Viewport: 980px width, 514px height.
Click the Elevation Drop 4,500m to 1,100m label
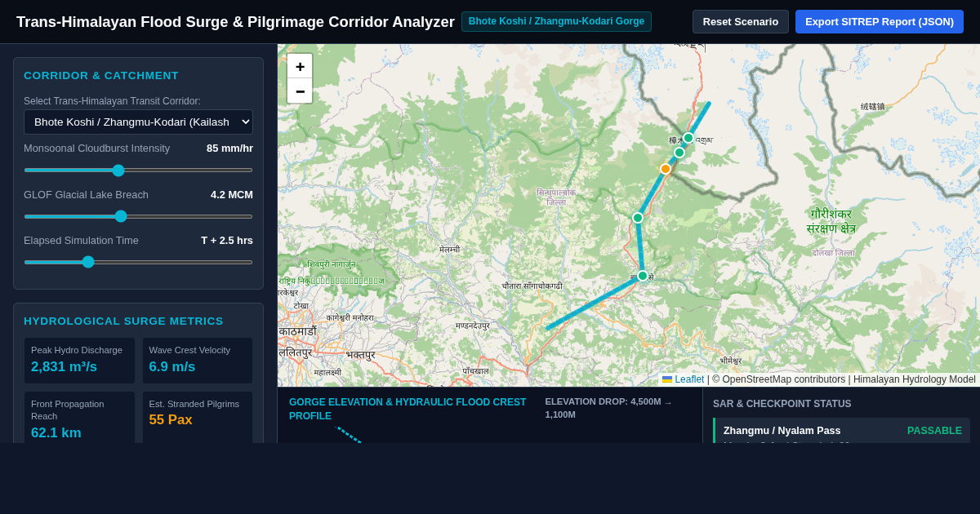tap(608, 408)
